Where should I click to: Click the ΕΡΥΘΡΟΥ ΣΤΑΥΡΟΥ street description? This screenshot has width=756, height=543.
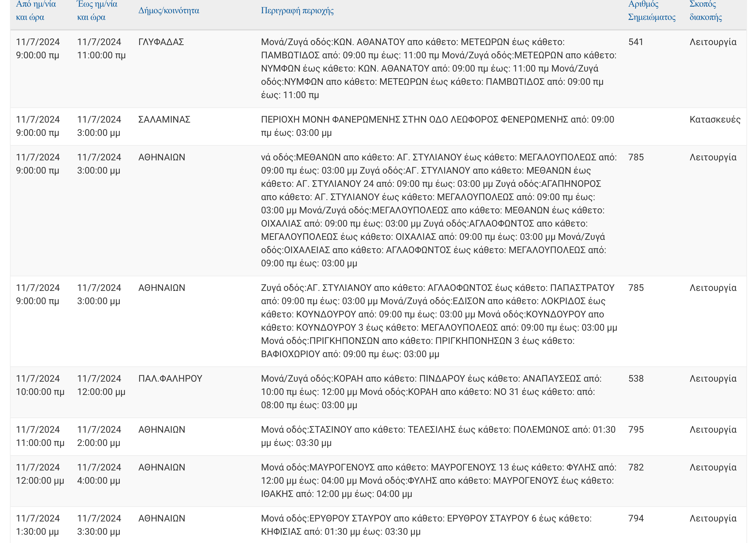click(426, 525)
